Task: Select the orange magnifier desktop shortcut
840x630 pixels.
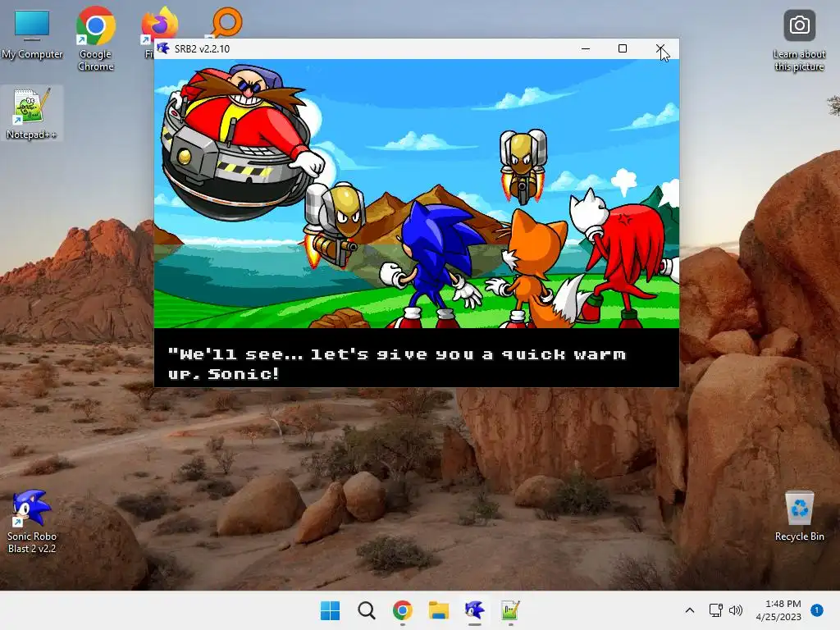Action: tap(226, 22)
